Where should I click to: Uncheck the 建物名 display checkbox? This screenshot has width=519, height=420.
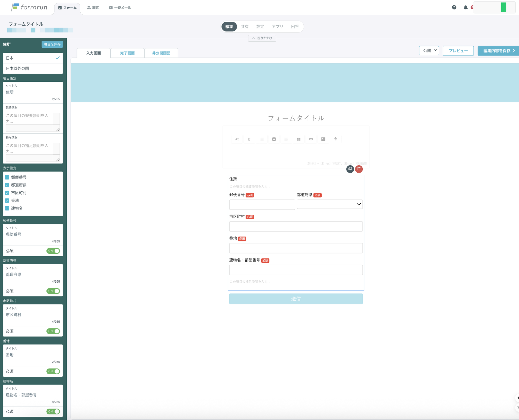(x=7, y=208)
